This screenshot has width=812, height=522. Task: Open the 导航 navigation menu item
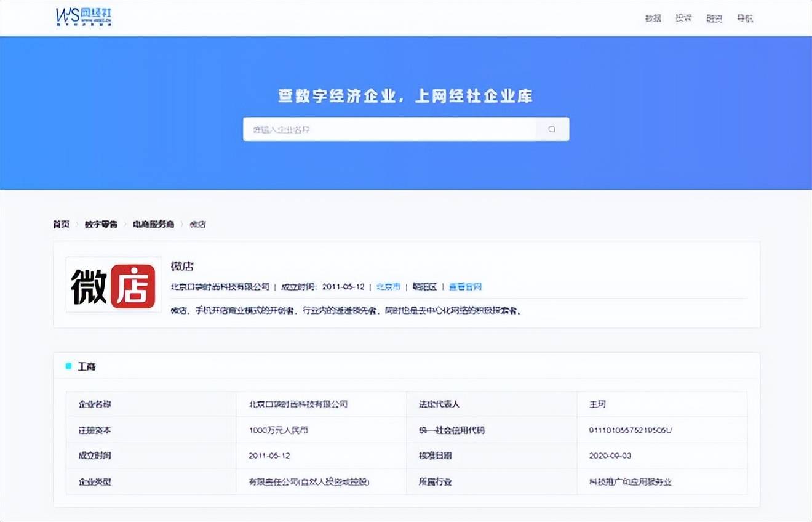click(745, 18)
